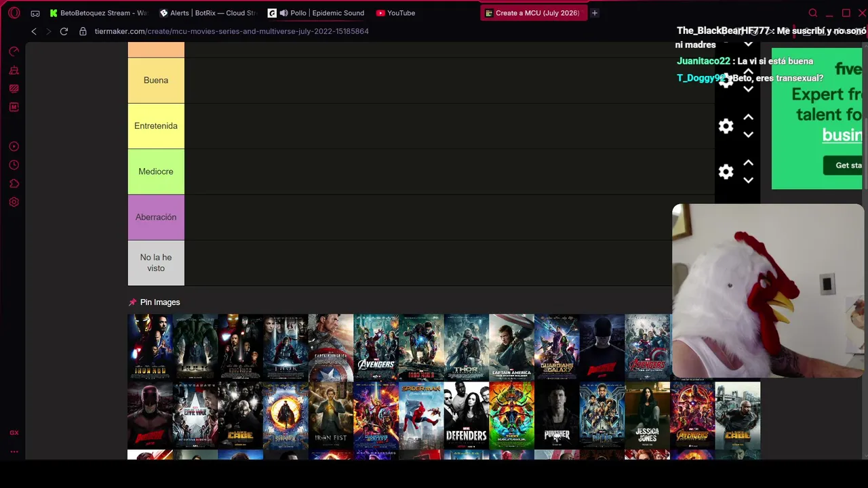Reload the TierMaker page

pos(64,31)
